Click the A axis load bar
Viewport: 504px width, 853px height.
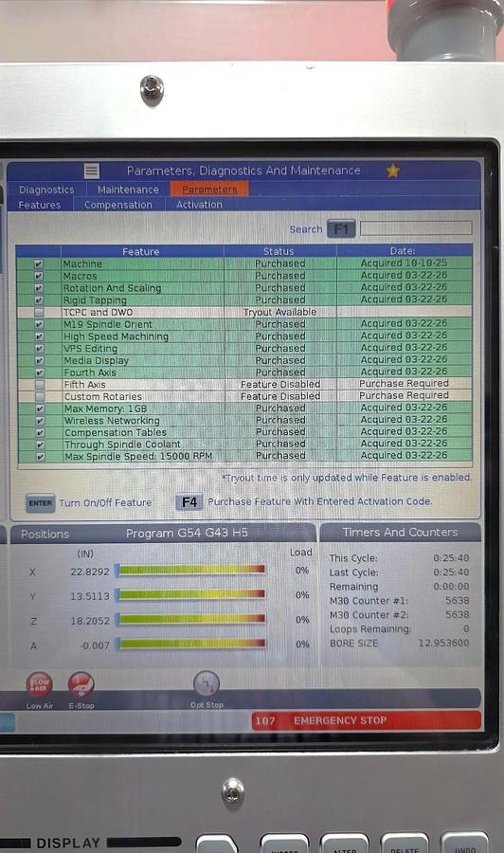pyautogui.click(x=190, y=644)
